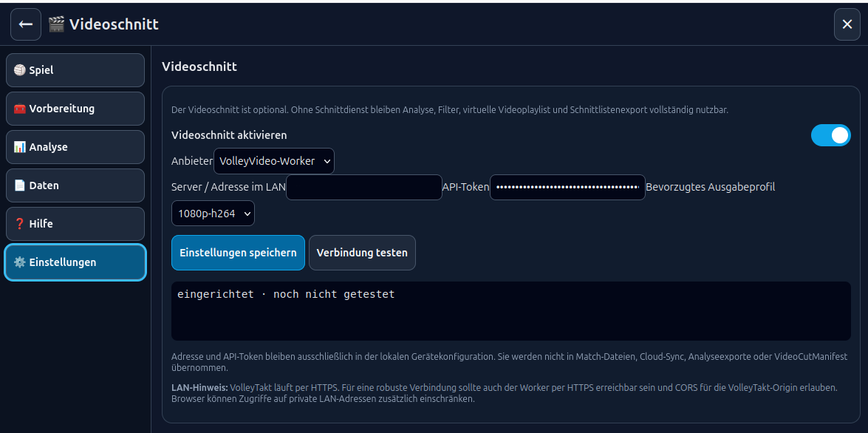This screenshot has width=868, height=433.
Task: Click Verbindung testen button
Action: pos(362,253)
